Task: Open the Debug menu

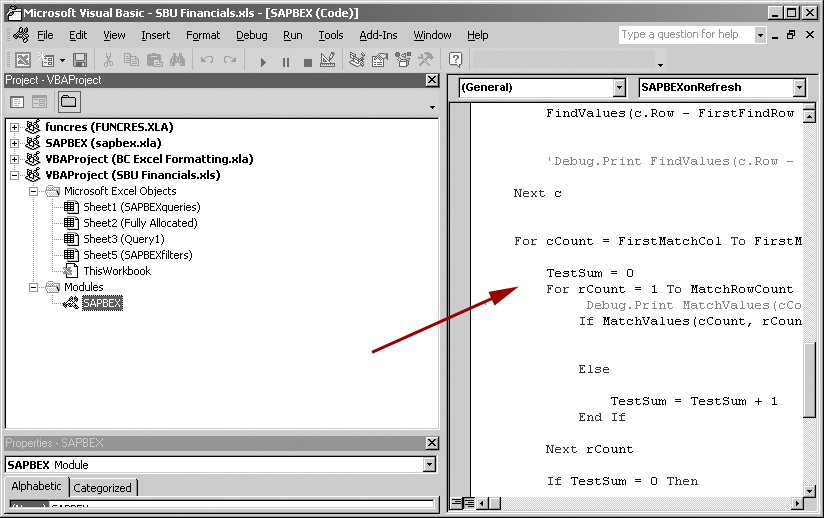Action: [251, 35]
